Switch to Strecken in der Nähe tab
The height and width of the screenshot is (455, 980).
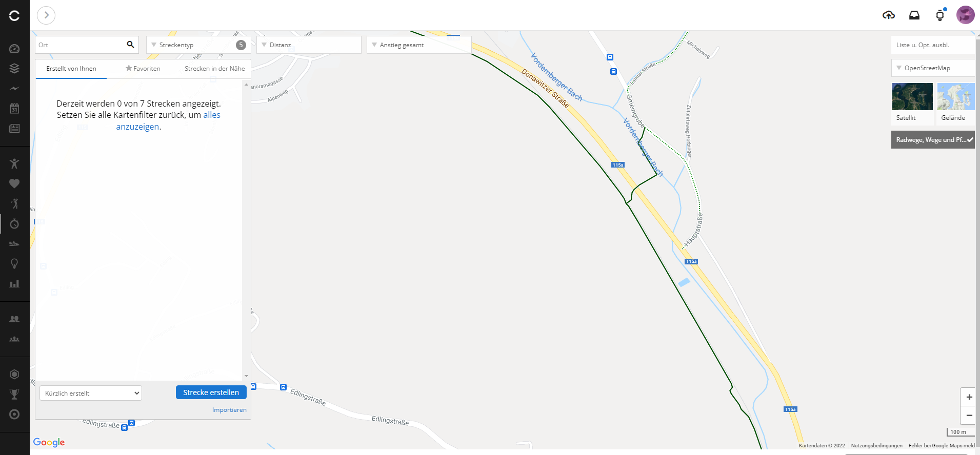pyautogui.click(x=214, y=69)
